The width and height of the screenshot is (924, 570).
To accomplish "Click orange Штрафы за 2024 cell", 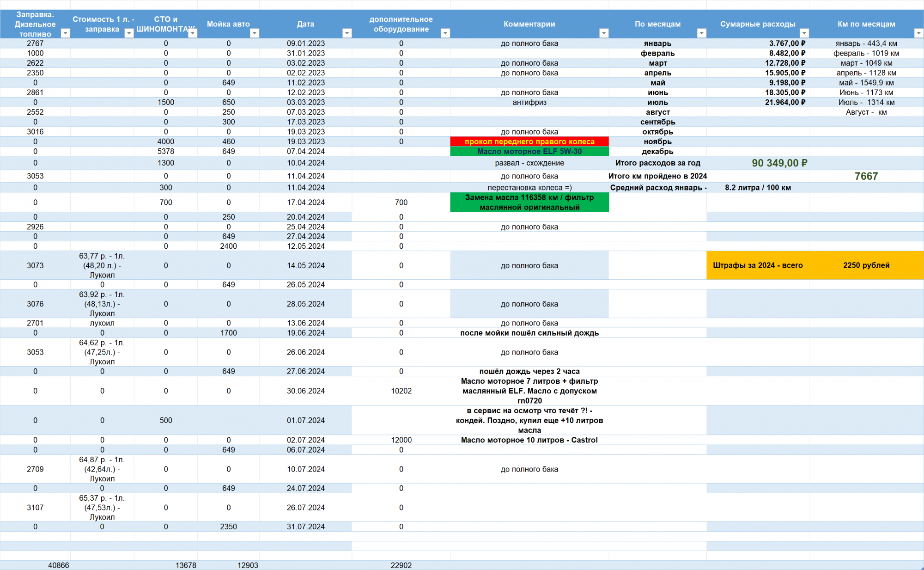I will (758, 265).
